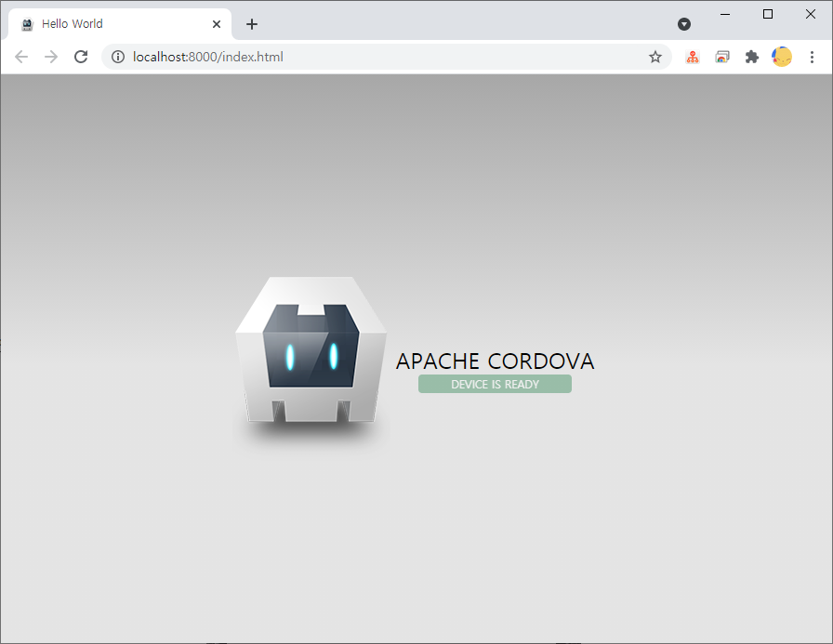Minimize the Chrome window
833x644 pixels.
coord(725,14)
